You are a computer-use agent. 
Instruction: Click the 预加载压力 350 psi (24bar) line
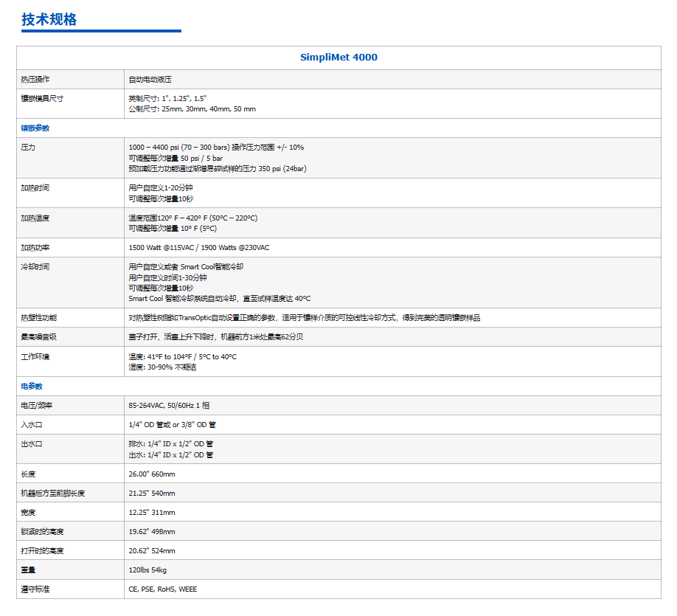tap(218, 169)
